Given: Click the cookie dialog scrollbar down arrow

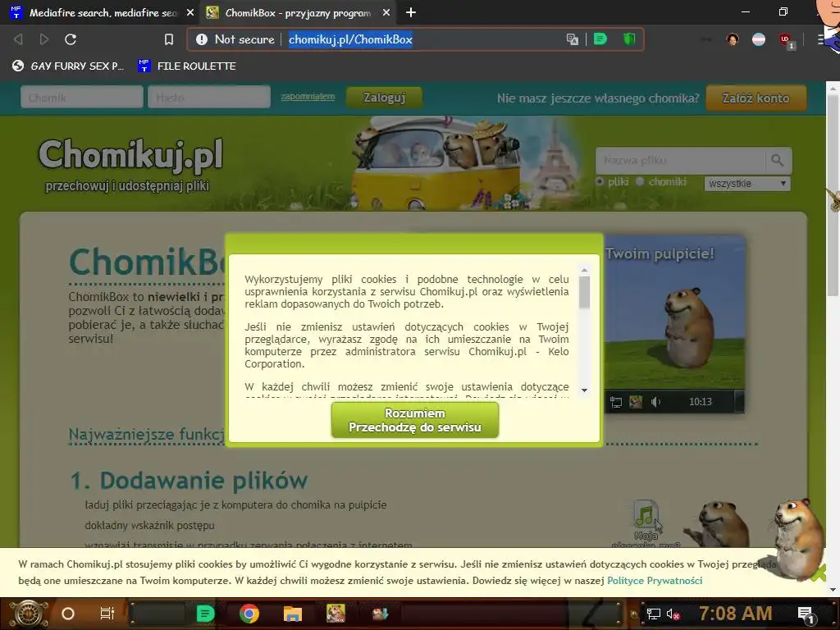Looking at the screenshot, I should tap(584, 390).
